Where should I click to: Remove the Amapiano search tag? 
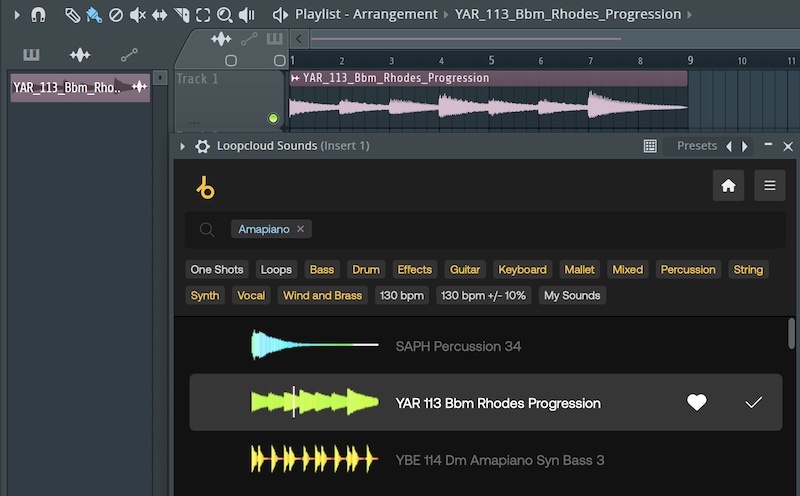(x=301, y=229)
